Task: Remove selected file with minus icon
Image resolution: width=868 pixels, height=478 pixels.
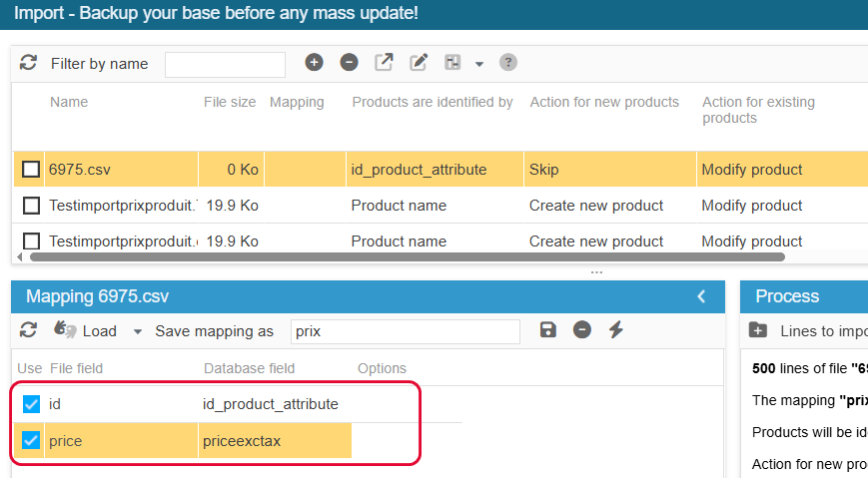Action: 349,63
